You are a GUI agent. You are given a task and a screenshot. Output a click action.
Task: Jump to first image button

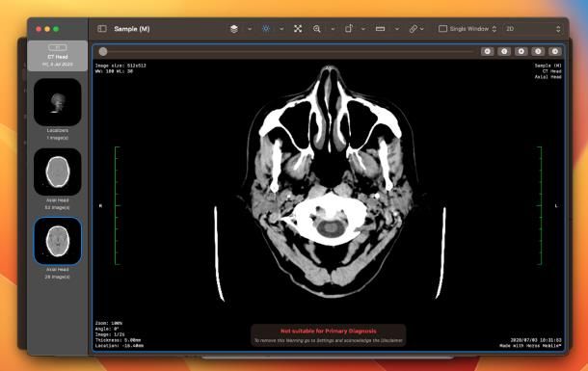pos(487,51)
